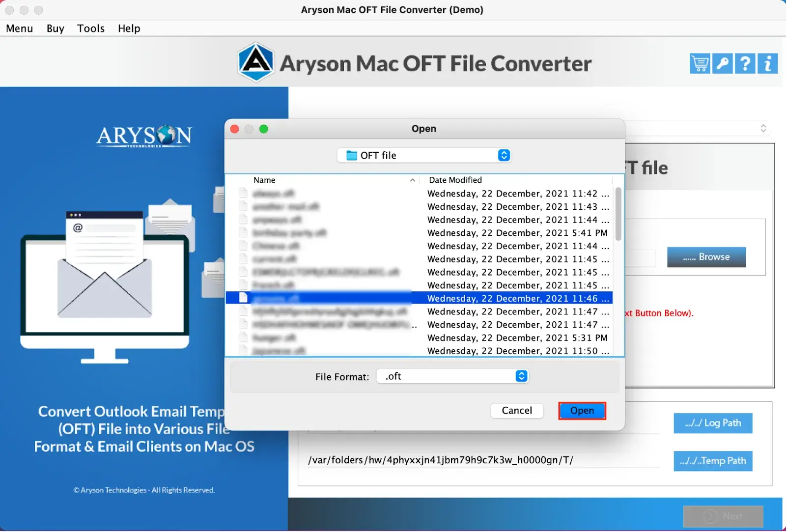This screenshot has width=786, height=532.
Task: Click the Log Path button
Action: coord(713,423)
